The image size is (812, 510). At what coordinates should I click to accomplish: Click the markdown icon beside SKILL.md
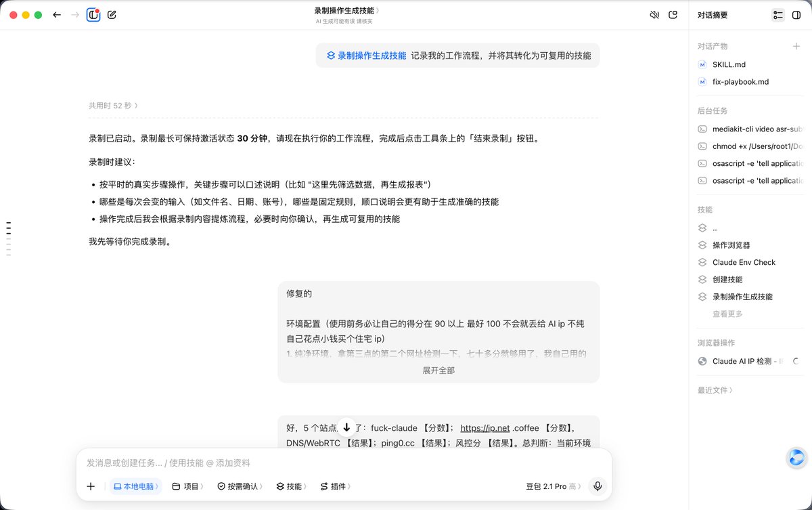point(702,64)
